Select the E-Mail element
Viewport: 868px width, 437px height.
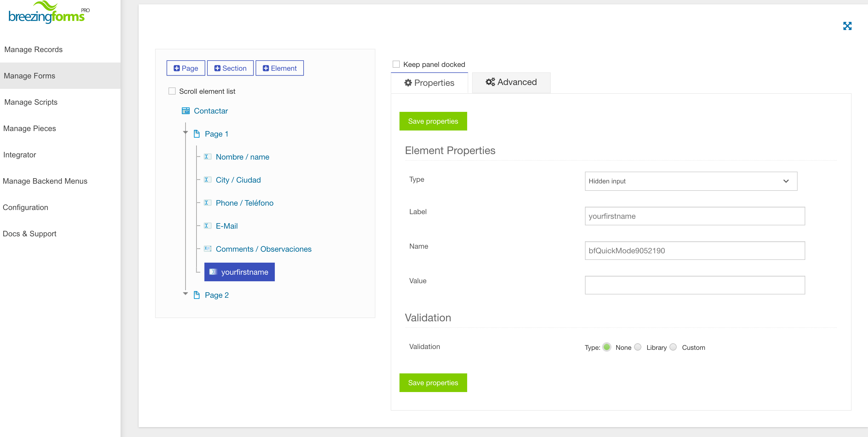pos(227,226)
